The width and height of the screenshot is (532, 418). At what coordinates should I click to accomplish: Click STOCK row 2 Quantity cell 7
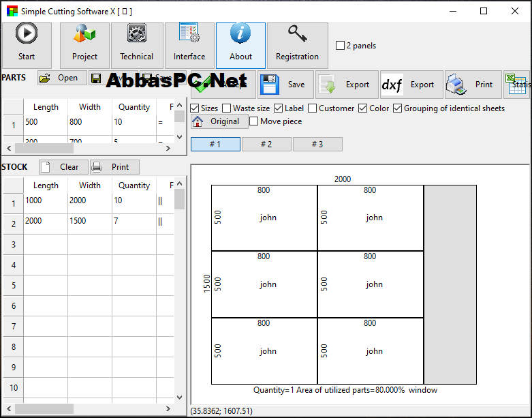pyautogui.click(x=134, y=224)
